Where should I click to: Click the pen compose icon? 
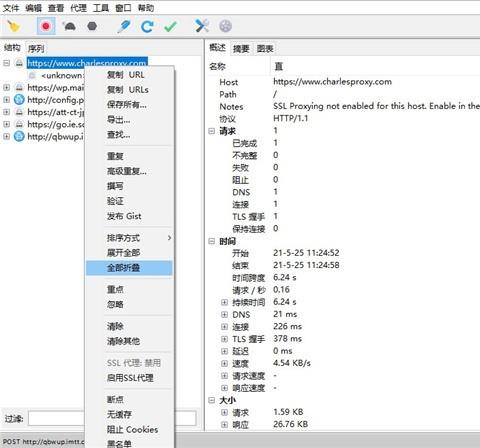[x=124, y=26]
